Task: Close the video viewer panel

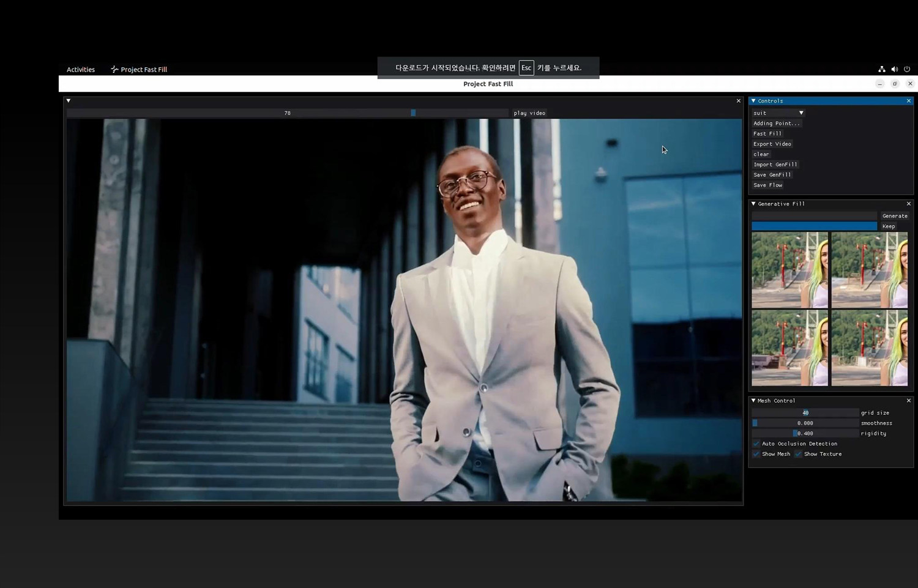Action: pyautogui.click(x=738, y=101)
